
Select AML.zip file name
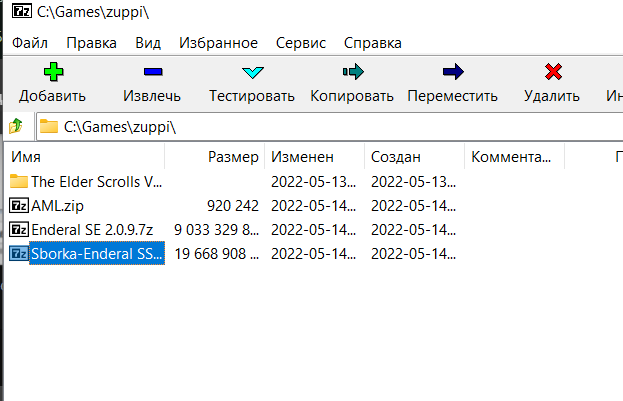click(x=58, y=206)
